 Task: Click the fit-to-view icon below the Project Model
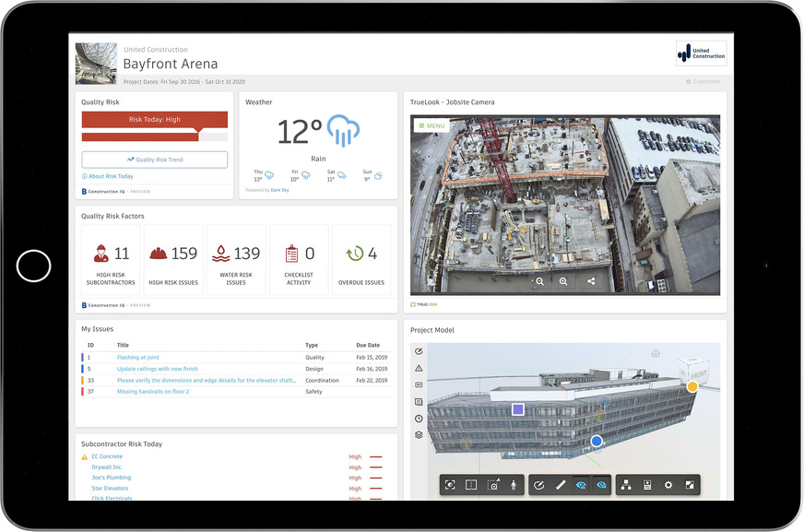[452, 485]
